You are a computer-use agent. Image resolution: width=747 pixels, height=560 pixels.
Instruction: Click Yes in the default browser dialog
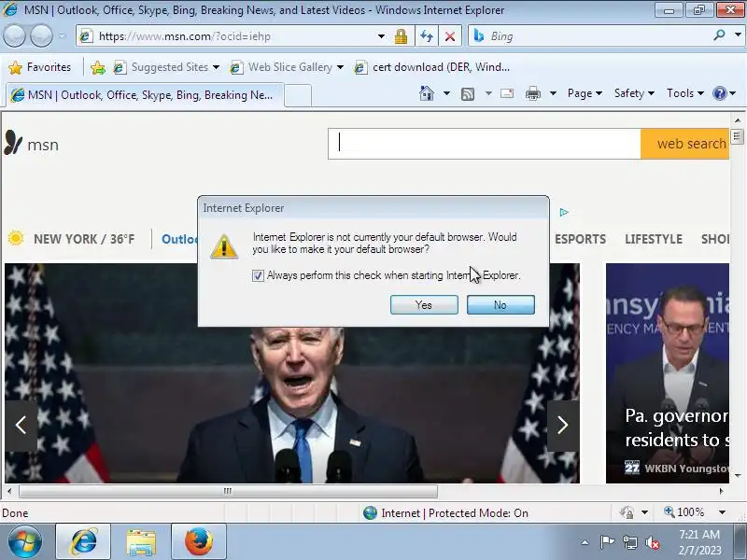[x=424, y=305]
